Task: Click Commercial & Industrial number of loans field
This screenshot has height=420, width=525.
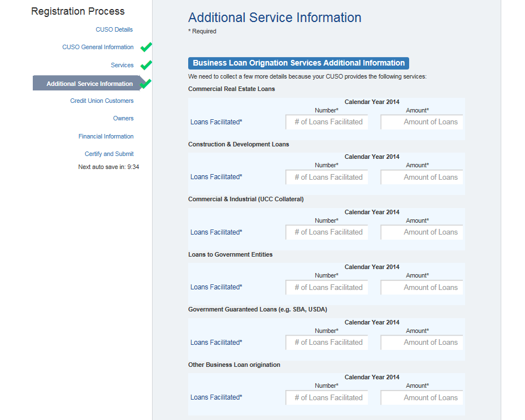Action: point(327,232)
